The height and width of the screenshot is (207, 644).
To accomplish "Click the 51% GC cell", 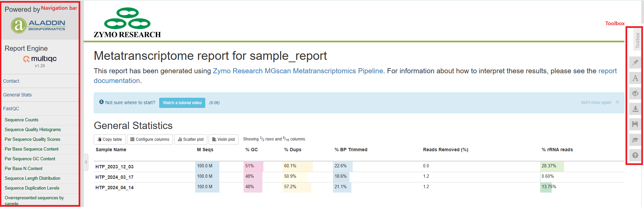I will coord(253,166).
